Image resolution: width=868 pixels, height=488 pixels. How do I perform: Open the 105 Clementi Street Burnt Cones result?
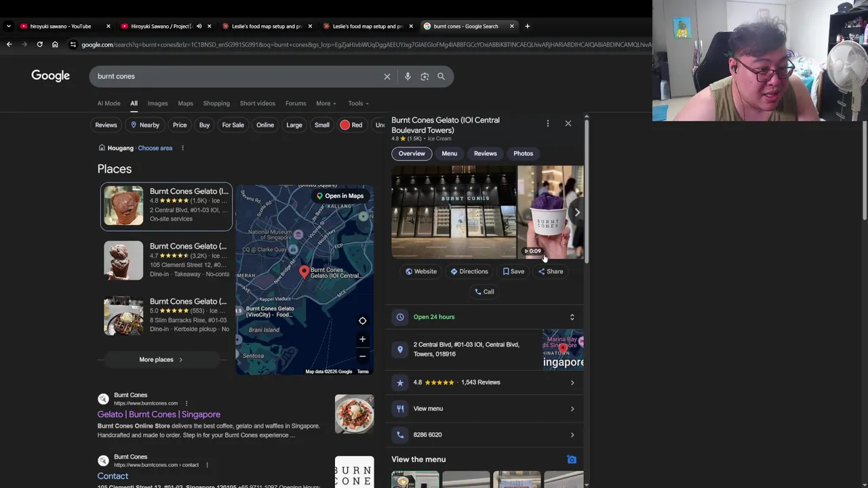click(x=166, y=260)
